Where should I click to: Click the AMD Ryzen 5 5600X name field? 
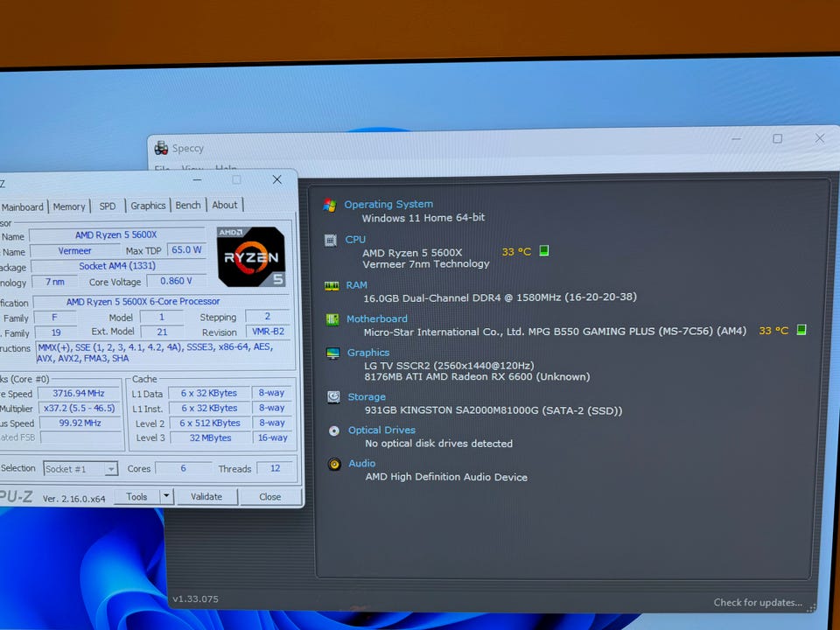(116, 234)
